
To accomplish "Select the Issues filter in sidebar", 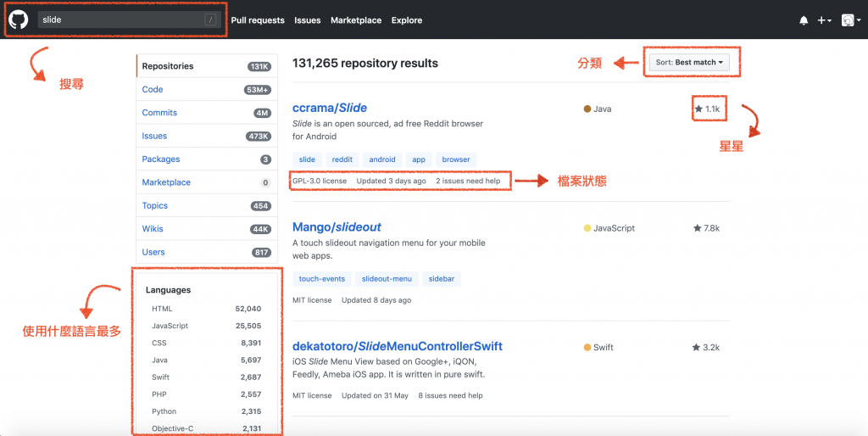I will 207,136.
